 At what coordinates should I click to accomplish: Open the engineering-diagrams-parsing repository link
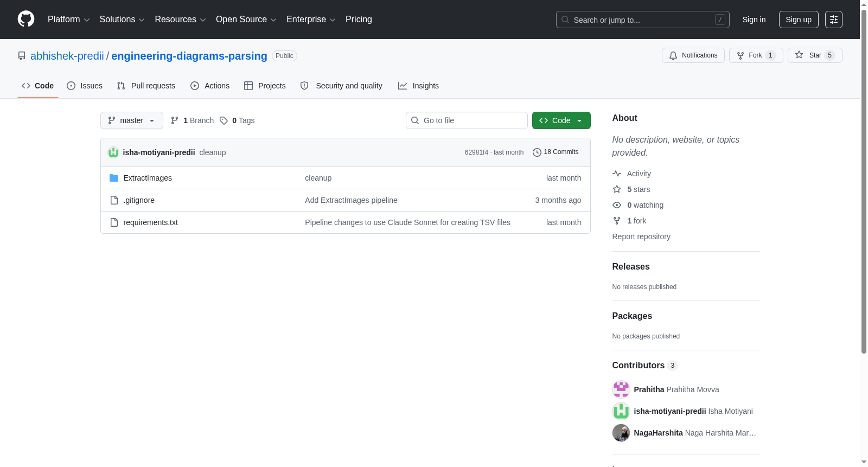[189, 56]
